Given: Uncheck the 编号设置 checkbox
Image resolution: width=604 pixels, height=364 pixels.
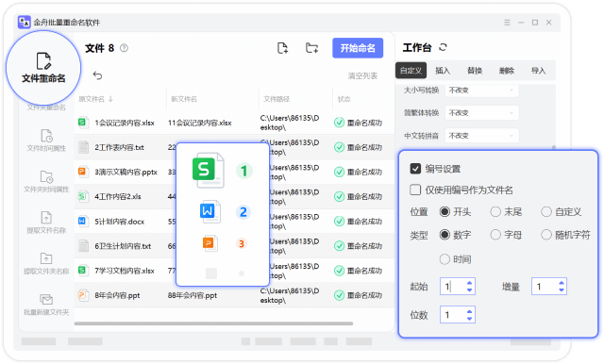Looking at the screenshot, I should (x=415, y=169).
